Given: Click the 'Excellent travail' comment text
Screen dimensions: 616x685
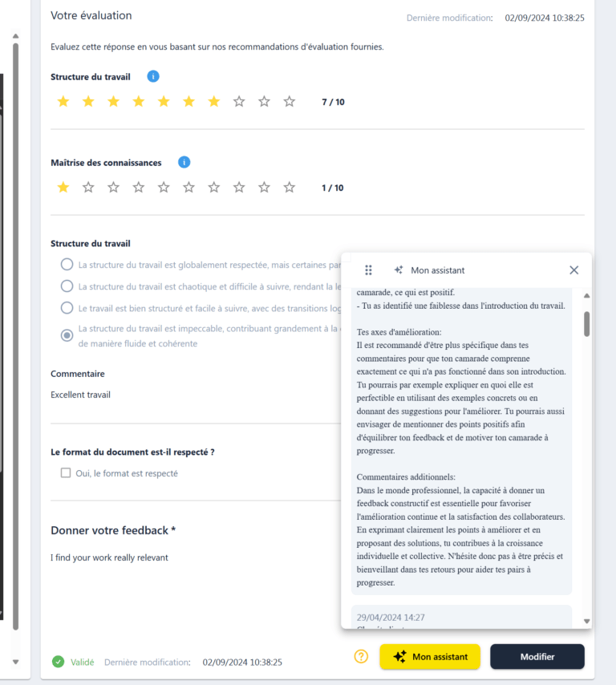Looking at the screenshot, I should tap(80, 395).
